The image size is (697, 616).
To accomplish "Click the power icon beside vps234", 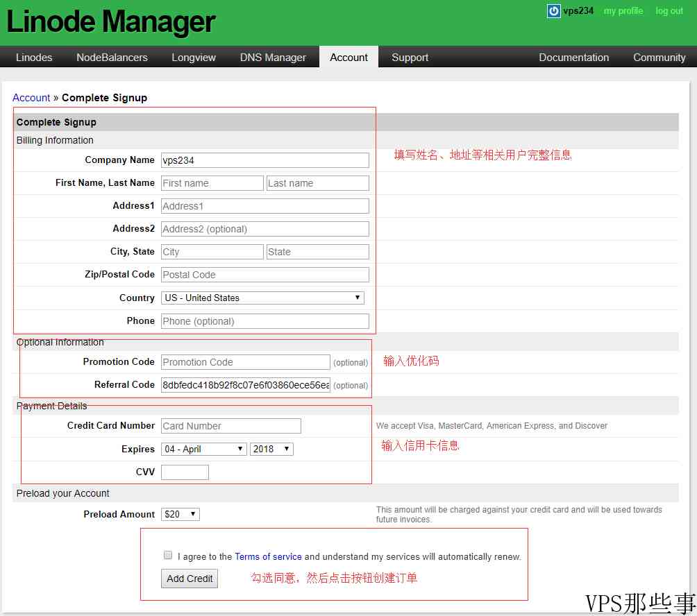I will [x=553, y=10].
